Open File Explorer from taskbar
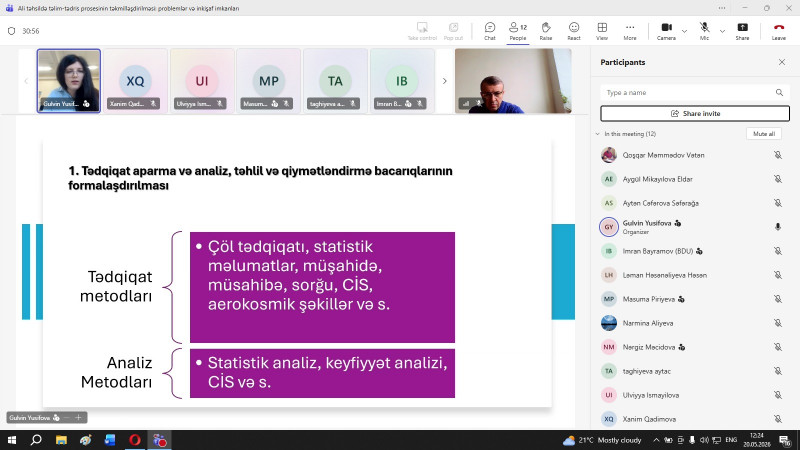800x450 pixels. 61,440
